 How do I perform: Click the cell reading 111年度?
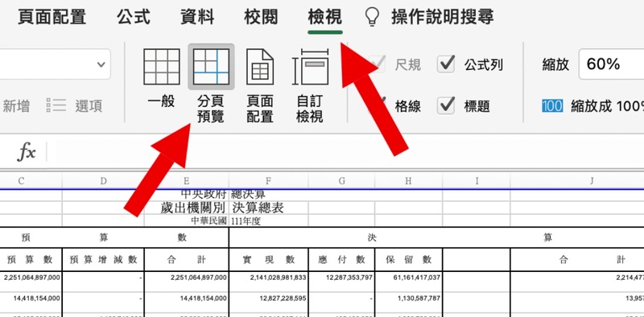coord(269,221)
